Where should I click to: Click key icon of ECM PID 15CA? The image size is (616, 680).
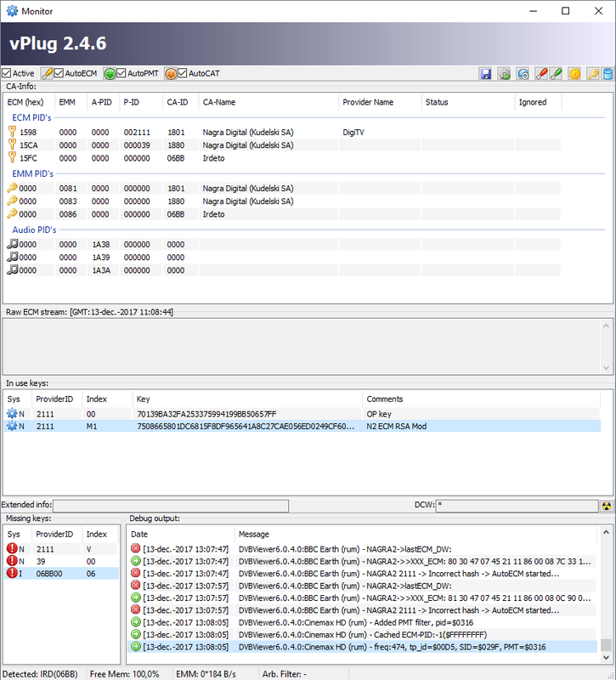coord(12,144)
